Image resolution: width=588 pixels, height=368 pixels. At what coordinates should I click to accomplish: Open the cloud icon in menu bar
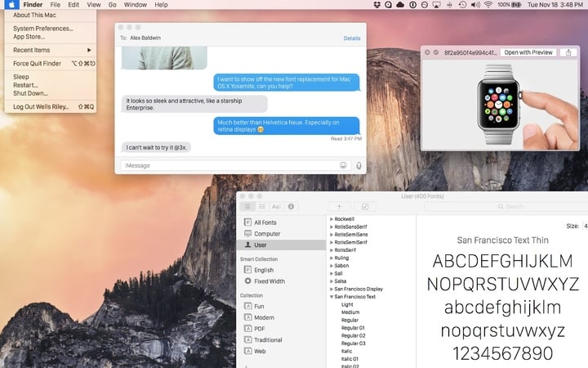pyautogui.click(x=400, y=5)
